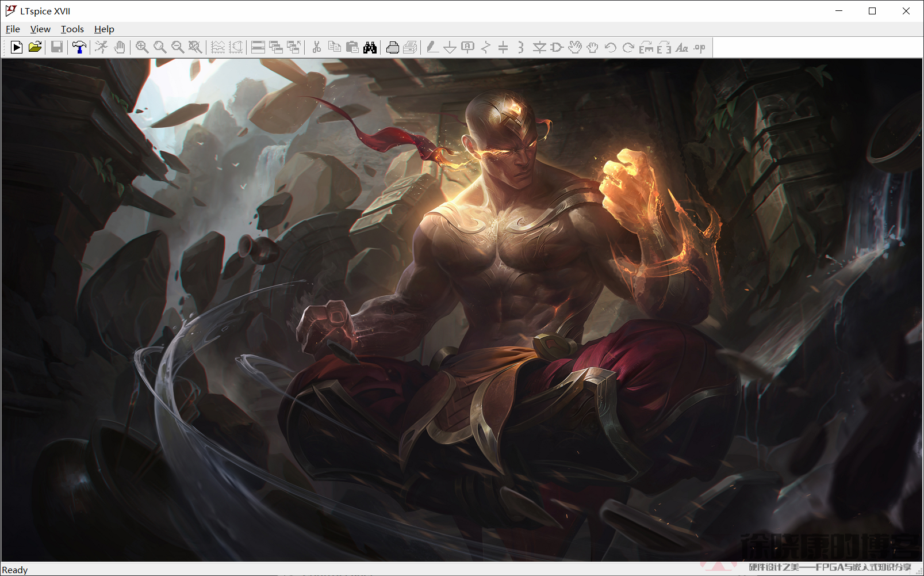The height and width of the screenshot is (576, 924).
Task: Place a Diode component
Action: 539,47
